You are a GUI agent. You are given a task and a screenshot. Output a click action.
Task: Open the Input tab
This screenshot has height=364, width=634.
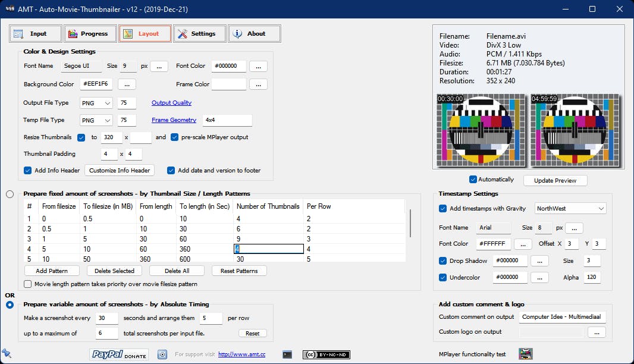[x=36, y=33]
